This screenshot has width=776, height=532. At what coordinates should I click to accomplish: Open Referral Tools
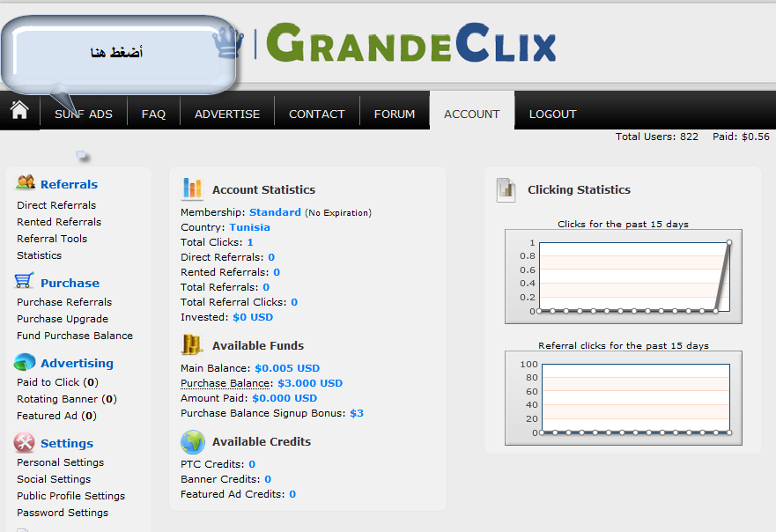(52, 239)
